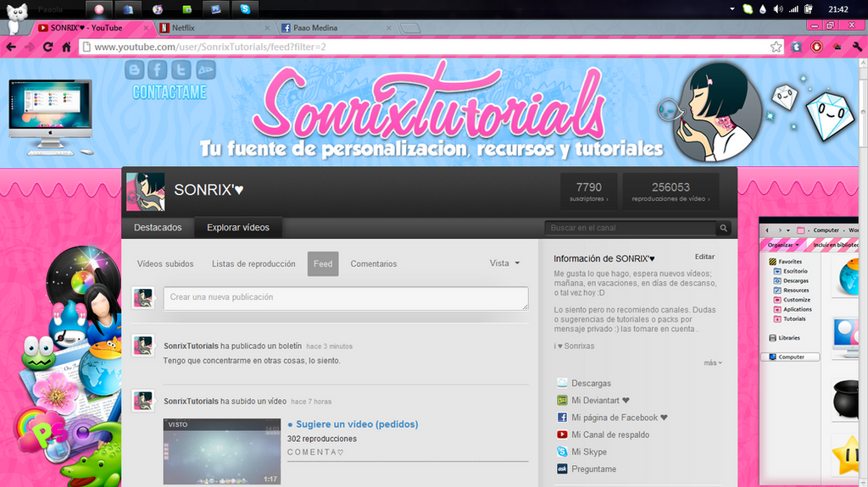Image resolution: width=868 pixels, height=487 pixels.
Task: Click the extension icon left of wrench
Action: pyautogui.click(x=837, y=47)
